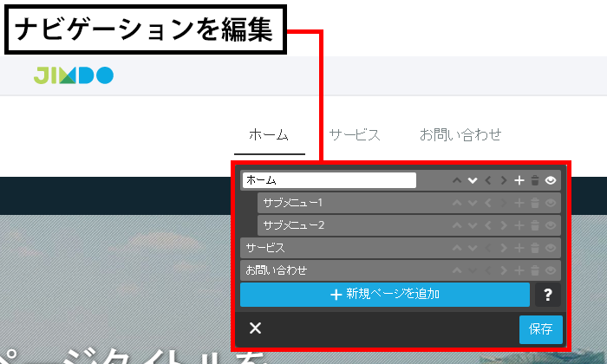Open the ホーム navigation tab
This screenshot has height=364, width=607.
[x=269, y=135]
